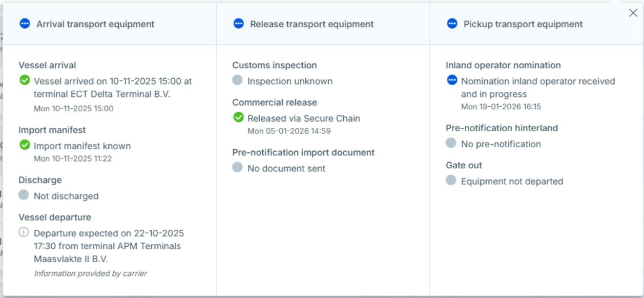Click the green check beside Vessel arrived
This screenshot has height=298, width=644.
[25, 81]
